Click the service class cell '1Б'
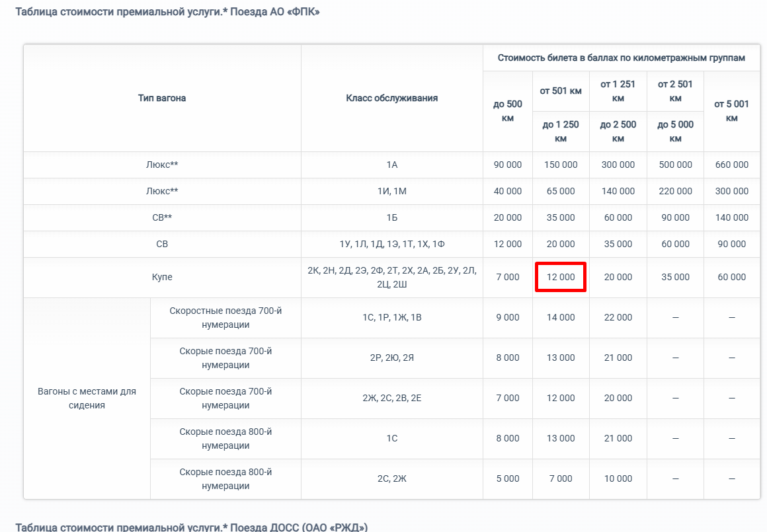The image size is (767, 532). [391, 217]
